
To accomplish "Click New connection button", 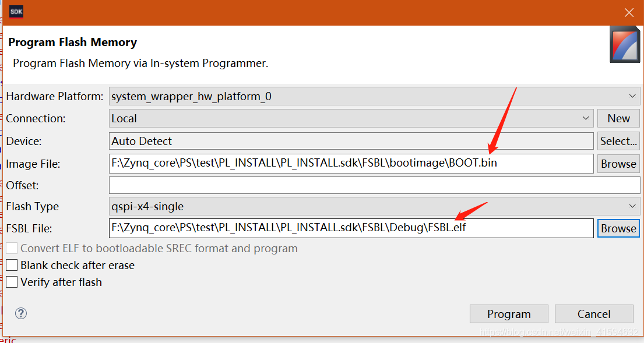I will coord(618,118).
